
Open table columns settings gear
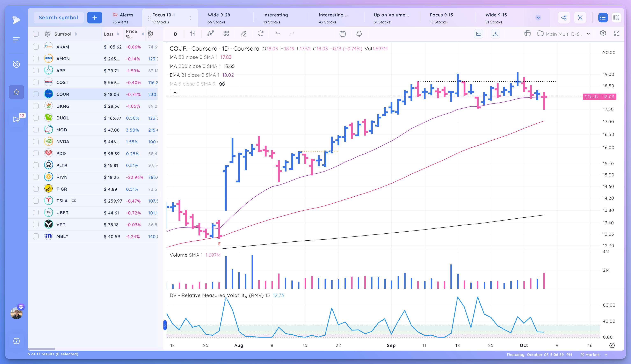coord(151,34)
